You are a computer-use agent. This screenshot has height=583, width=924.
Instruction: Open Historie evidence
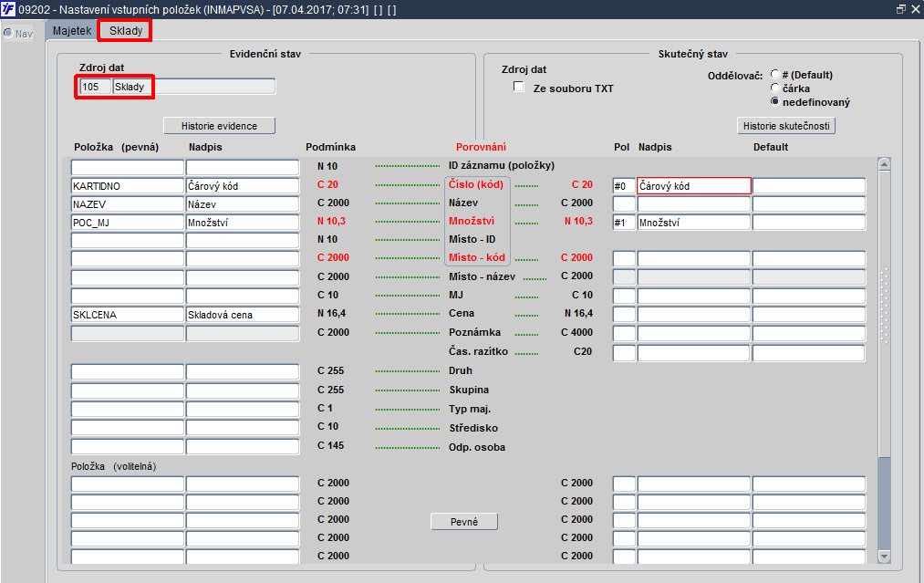coord(219,126)
